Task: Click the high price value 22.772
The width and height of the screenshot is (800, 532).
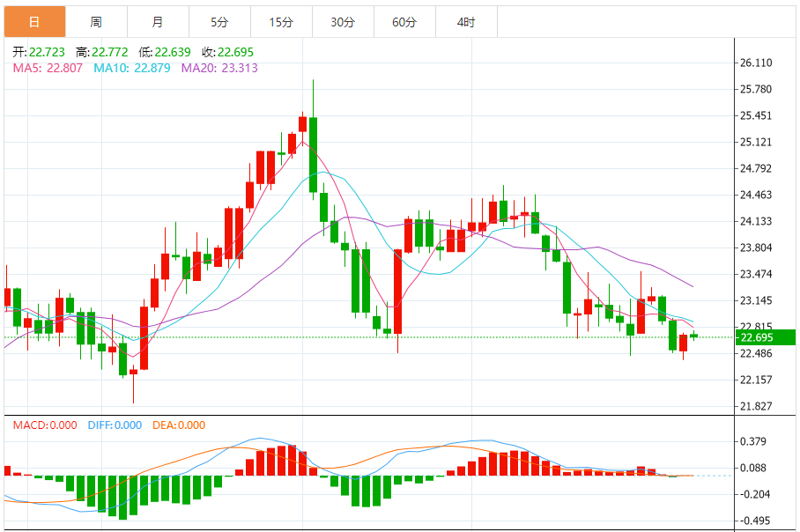Action: click(110, 52)
